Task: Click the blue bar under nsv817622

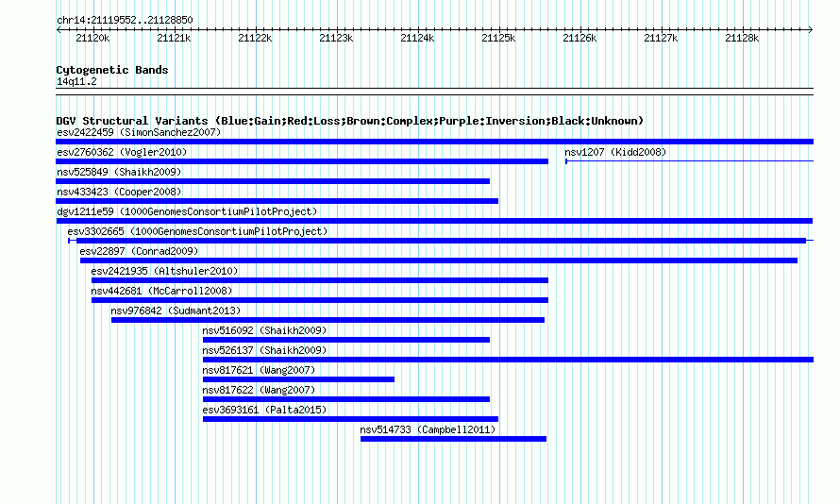Action: pos(346,399)
